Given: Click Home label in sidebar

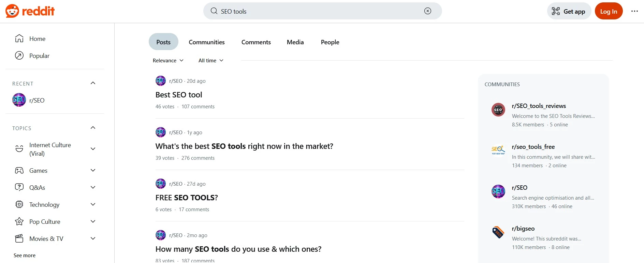Looking at the screenshot, I should (37, 38).
